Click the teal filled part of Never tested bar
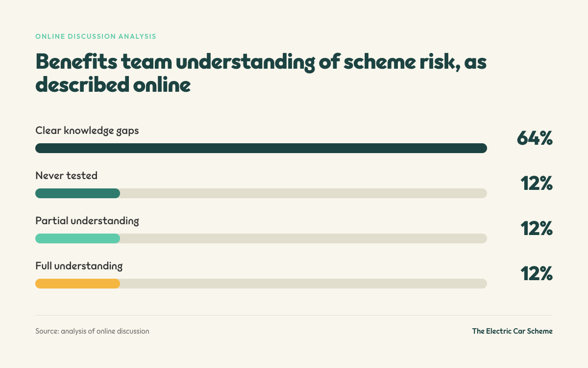Screen dimensions: 588x368 [77, 193]
